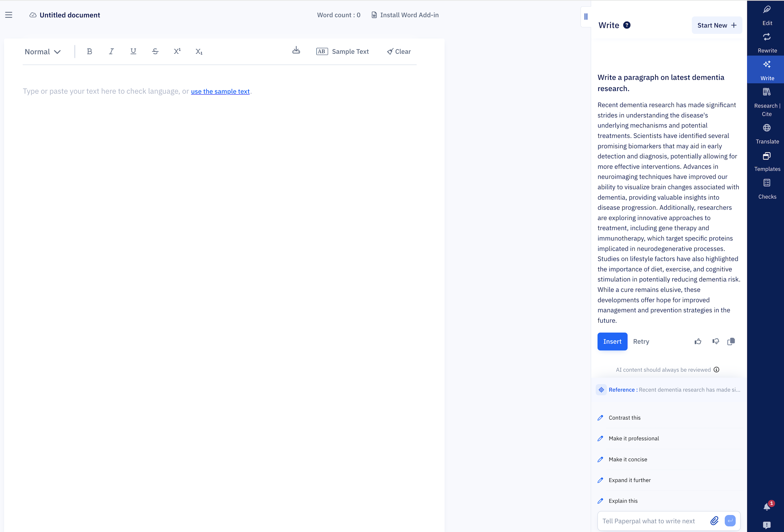Open the Rewrite sidebar tool
The height and width of the screenshot is (532, 784).
(x=767, y=42)
